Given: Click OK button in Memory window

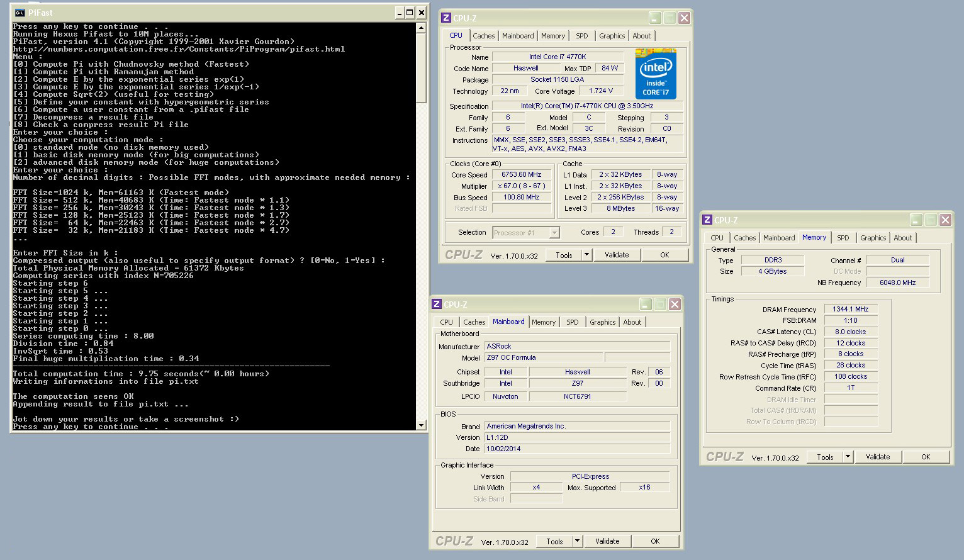Looking at the screenshot, I should point(925,457).
